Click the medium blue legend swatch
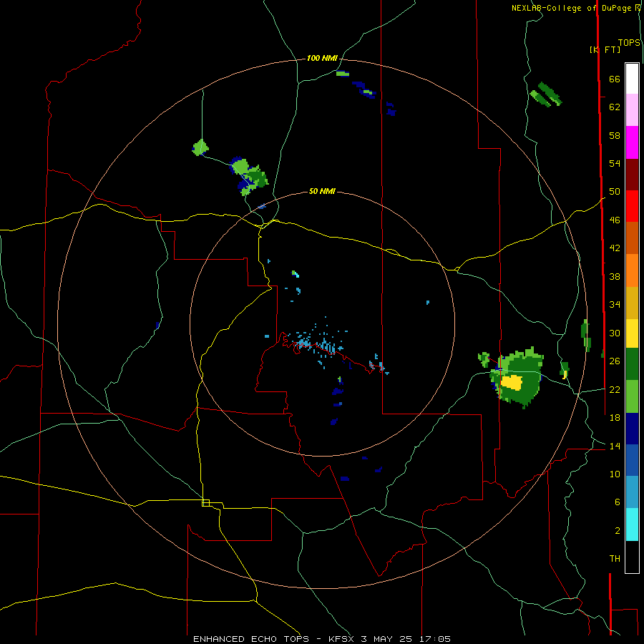The width and height of the screenshot is (644, 644). (x=632, y=459)
